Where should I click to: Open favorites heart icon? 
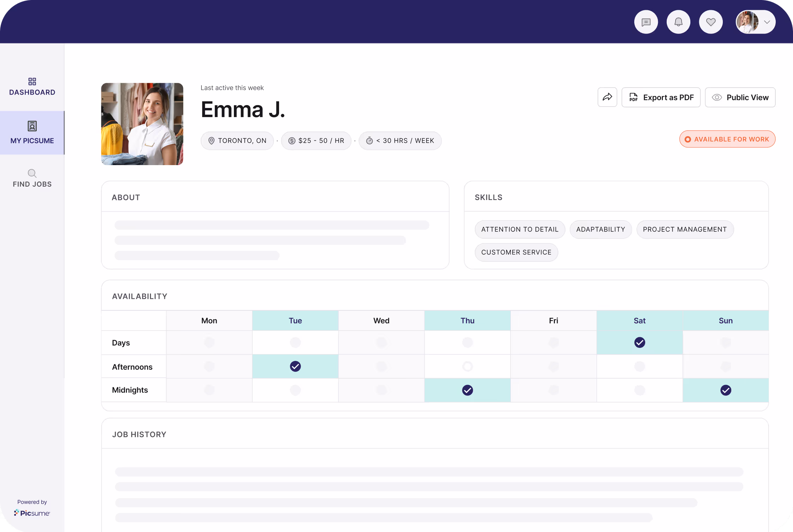[710, 22]
